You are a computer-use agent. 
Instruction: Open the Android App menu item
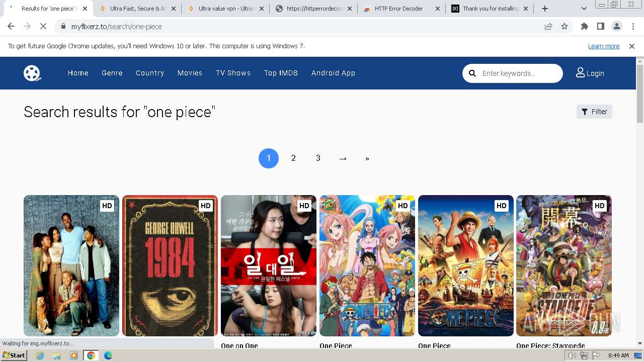coord(333,73)
